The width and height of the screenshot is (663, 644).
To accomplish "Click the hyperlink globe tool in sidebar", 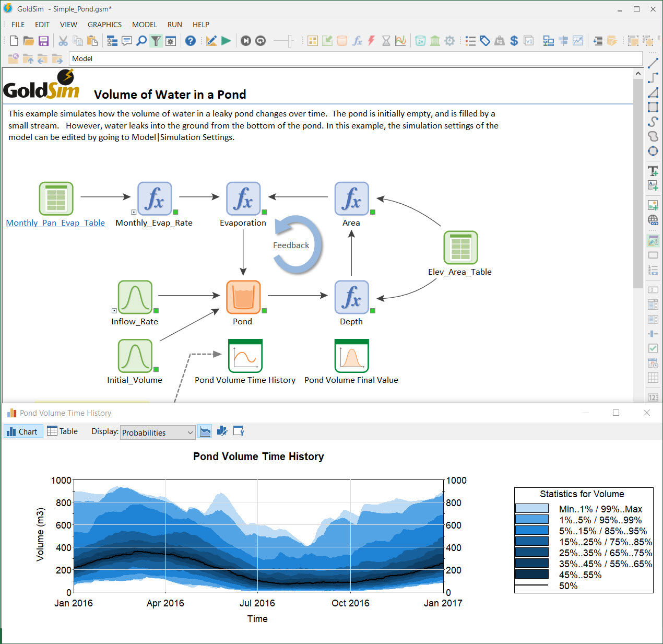I will point(653,220).
